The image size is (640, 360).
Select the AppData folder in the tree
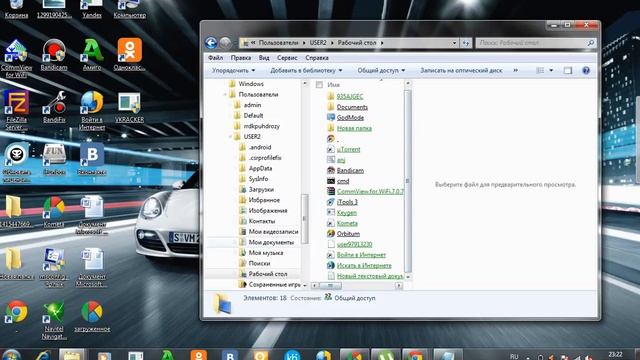click(260, 169)
